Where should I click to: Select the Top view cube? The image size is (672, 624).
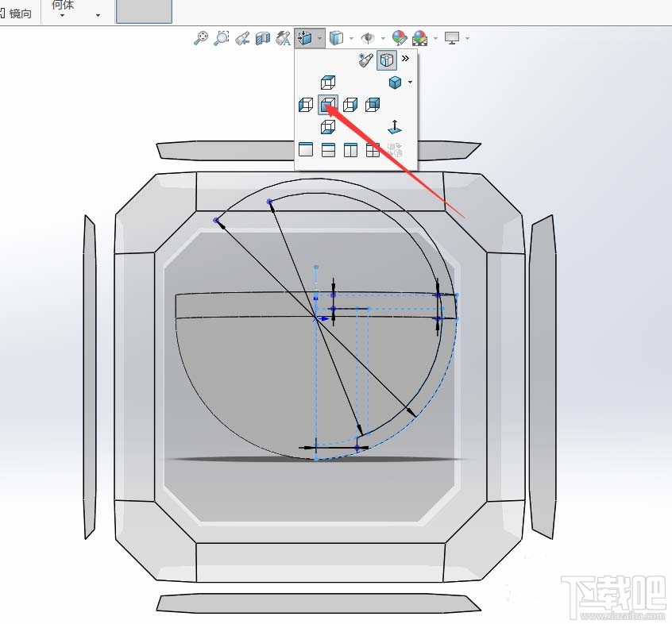point(328,82)
